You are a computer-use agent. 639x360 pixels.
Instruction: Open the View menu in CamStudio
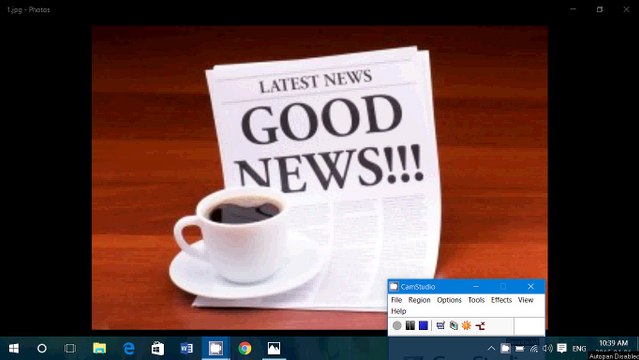click(526, 300)
